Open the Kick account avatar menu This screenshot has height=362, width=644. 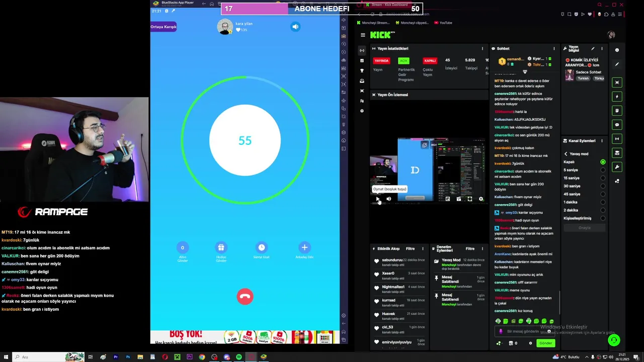[611, 35]
